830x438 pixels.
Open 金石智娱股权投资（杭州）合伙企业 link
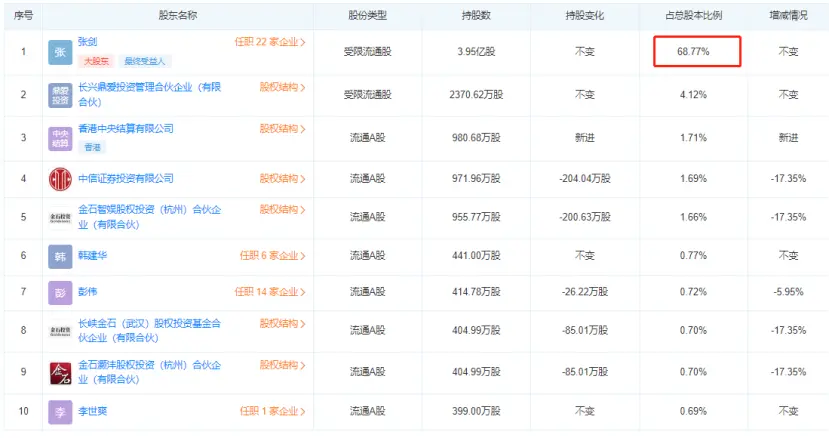(149, 217)
